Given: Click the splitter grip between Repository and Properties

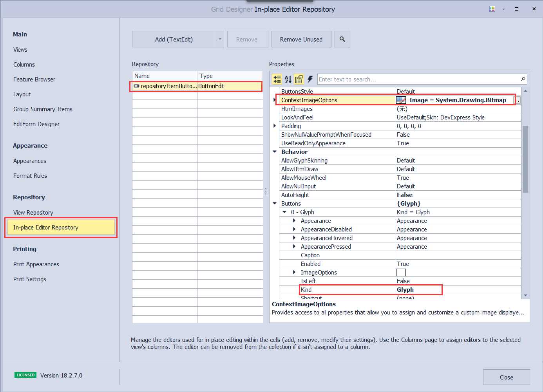Looking at the screenshot, I should click(x=266, y=192).
